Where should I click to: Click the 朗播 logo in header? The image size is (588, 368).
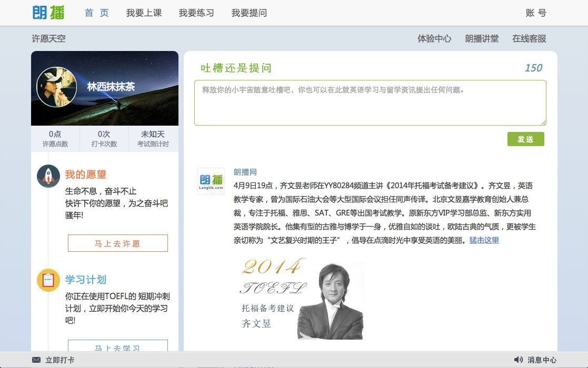coord(48,13)
